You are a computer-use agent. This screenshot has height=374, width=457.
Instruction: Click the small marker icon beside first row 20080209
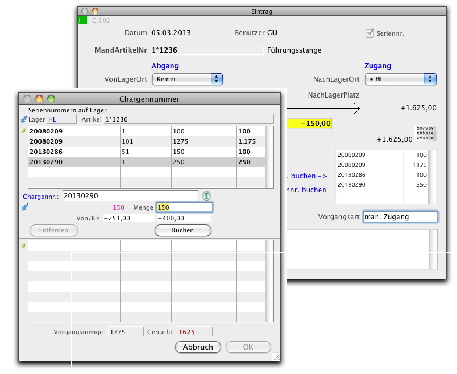[x=24, y=131]
